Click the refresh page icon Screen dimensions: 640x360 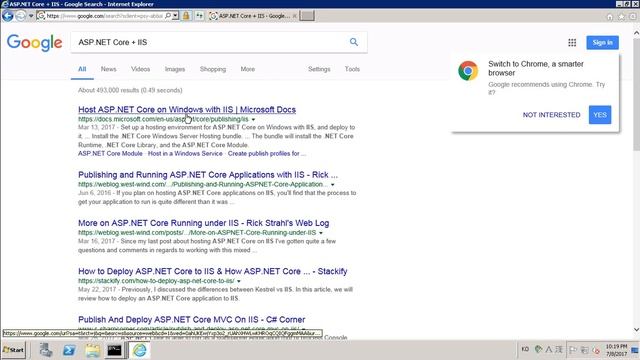[200, 16]
